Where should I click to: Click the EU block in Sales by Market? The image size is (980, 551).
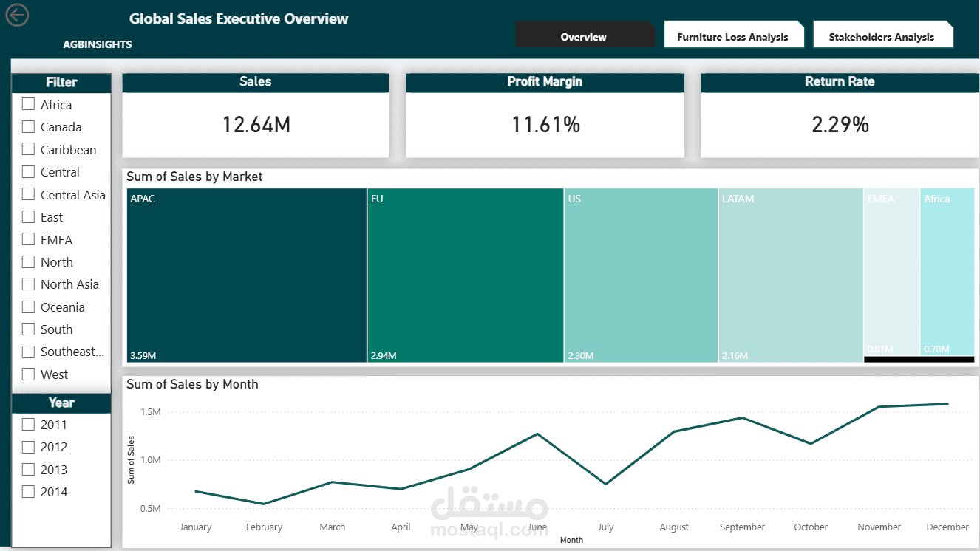tap(466, 275)
